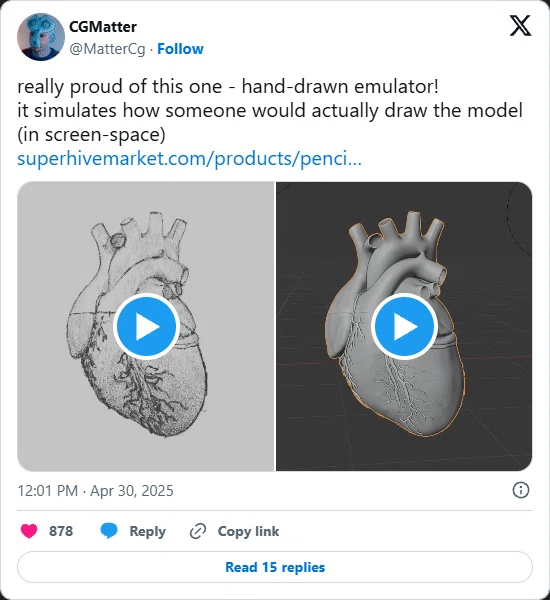Image resolution: width=550 pixels, height=600 pixels.
Task: Open CGMatter's profile avatar
Action: [41, 37]
